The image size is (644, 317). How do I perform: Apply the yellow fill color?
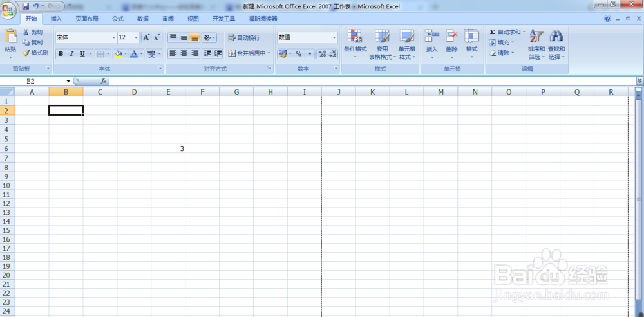[118, 54]
